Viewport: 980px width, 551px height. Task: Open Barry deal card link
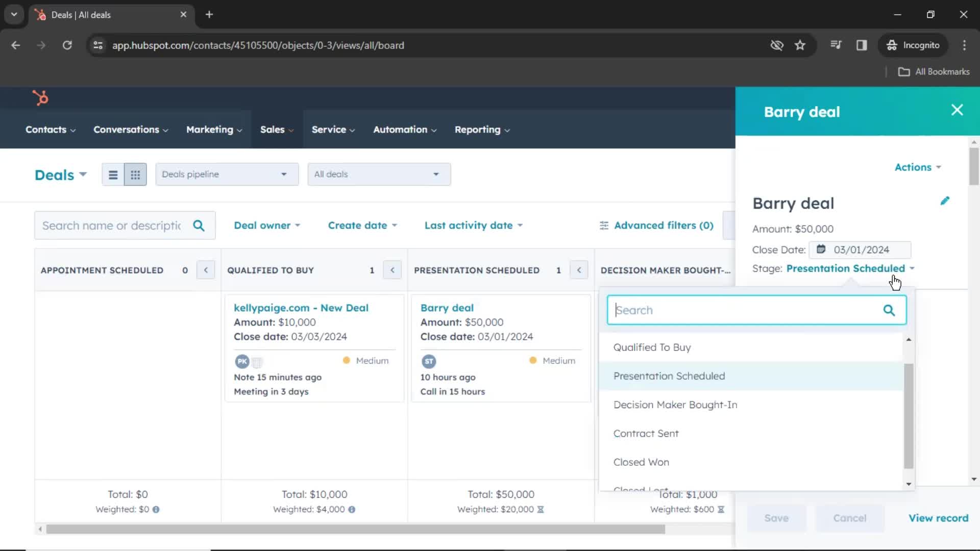click(x=447, y=308)
